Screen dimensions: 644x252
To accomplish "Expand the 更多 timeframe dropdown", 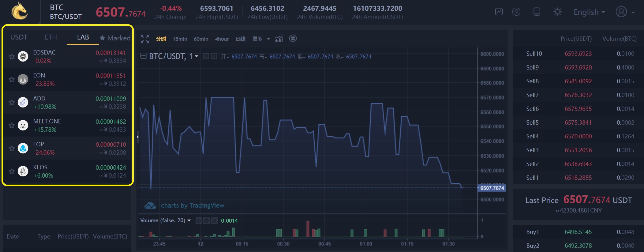I will tap(261, 39).
